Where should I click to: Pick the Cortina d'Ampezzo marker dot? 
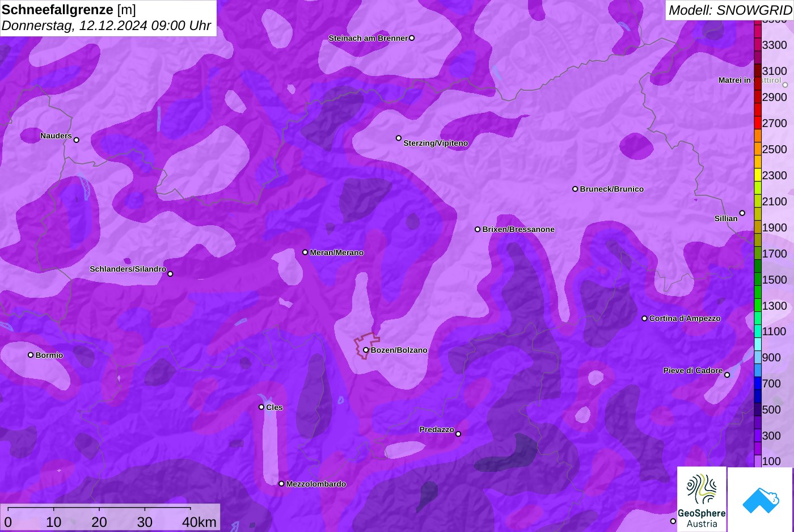point(644,318)
